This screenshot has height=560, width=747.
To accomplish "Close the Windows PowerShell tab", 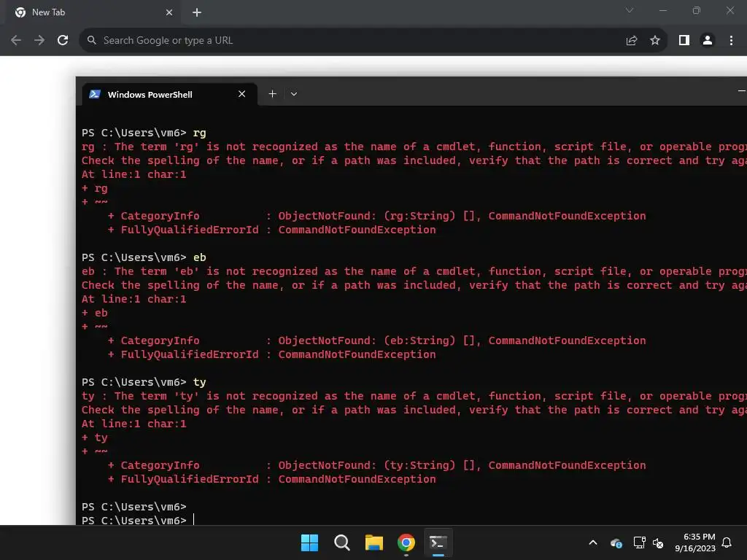I will (x=242, y=94).
